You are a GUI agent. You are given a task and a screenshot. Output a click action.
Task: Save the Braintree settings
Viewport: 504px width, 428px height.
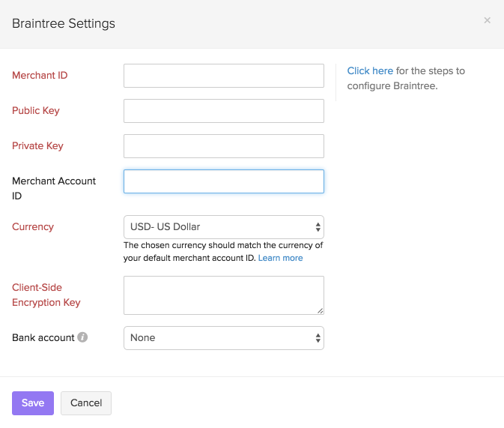tap(33, 403)
